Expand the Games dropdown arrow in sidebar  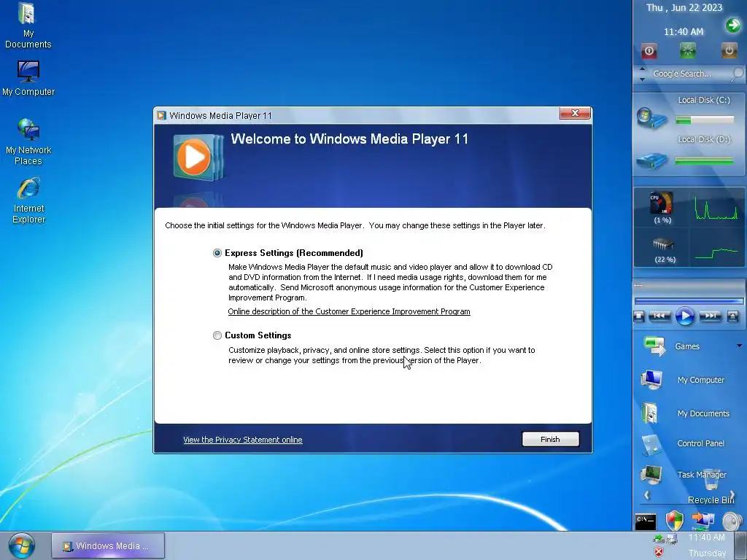740,346
